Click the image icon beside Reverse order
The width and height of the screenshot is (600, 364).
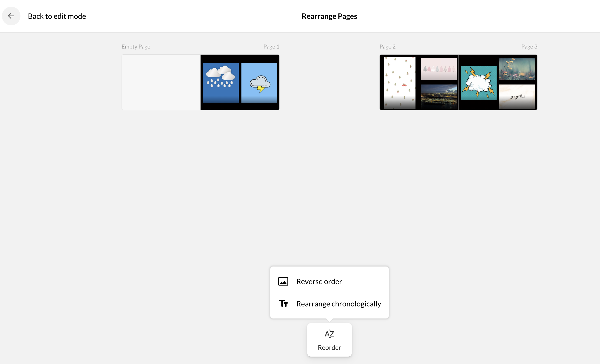[x=283, y=282]
